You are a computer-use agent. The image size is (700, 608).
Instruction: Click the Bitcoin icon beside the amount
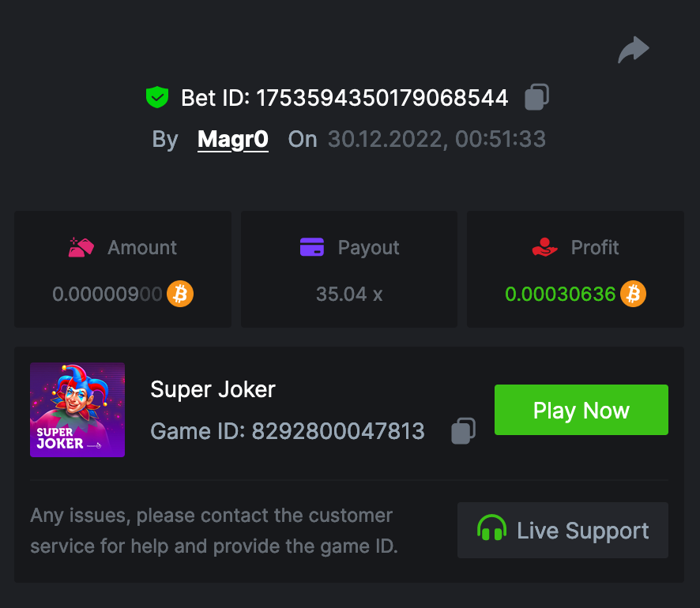180,295
